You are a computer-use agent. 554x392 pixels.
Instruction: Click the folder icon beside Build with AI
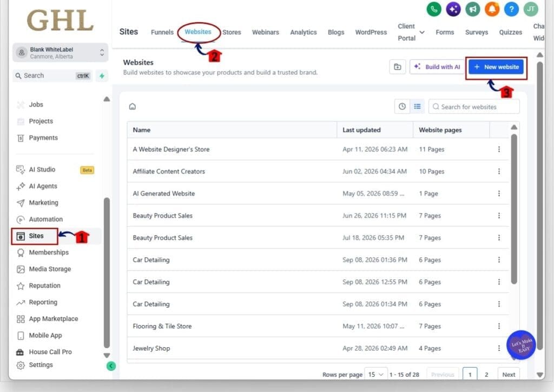(398, 67)
